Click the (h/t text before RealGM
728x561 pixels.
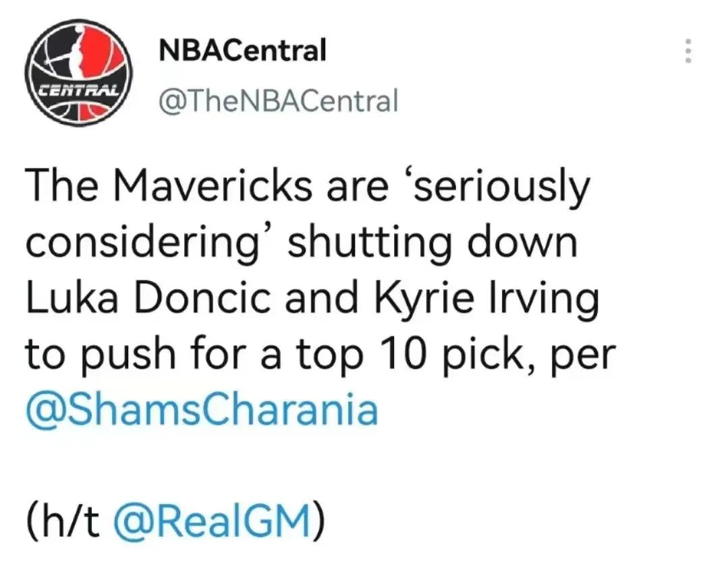coord(63,521)
